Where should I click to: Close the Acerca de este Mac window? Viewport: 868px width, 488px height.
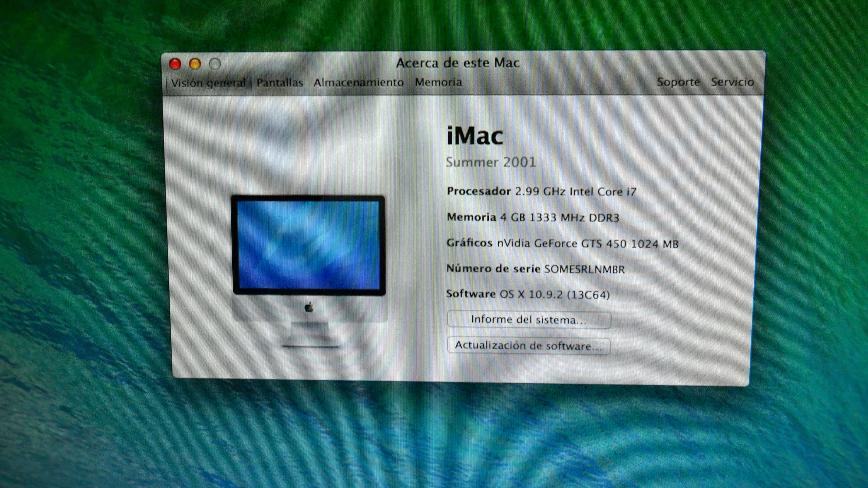point(175,64)
